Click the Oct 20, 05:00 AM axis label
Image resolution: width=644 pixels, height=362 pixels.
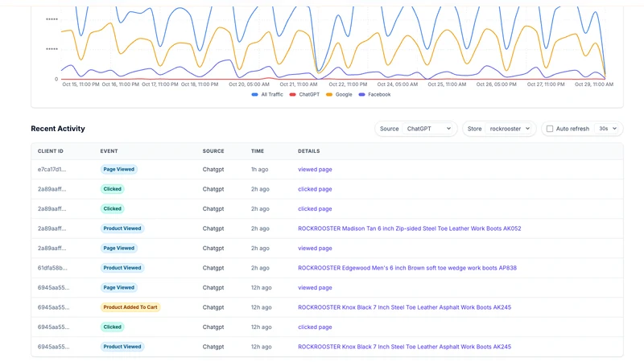pos(249,84)
